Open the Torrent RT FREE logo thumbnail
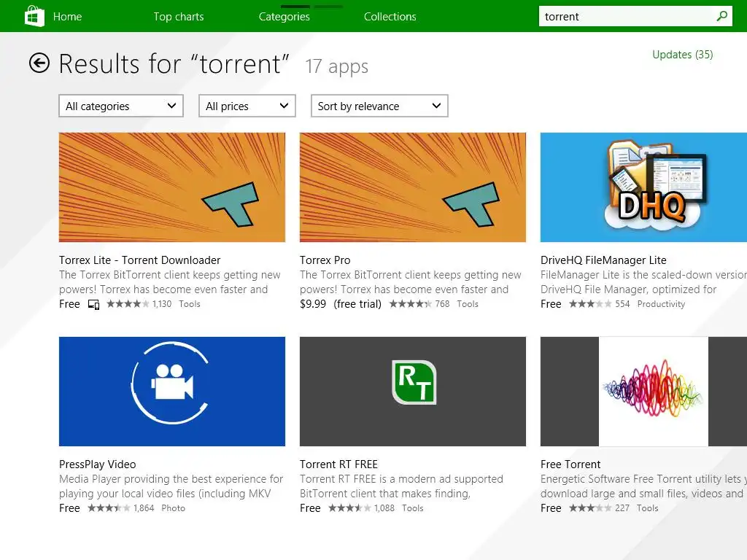This screenshot has width=747, height=560. pos(413,392)
